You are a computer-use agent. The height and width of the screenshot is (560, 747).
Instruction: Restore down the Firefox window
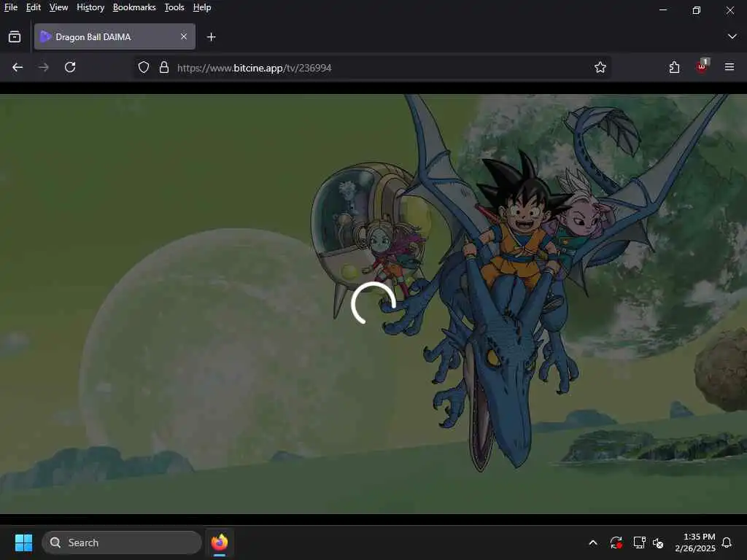point(696,9)
